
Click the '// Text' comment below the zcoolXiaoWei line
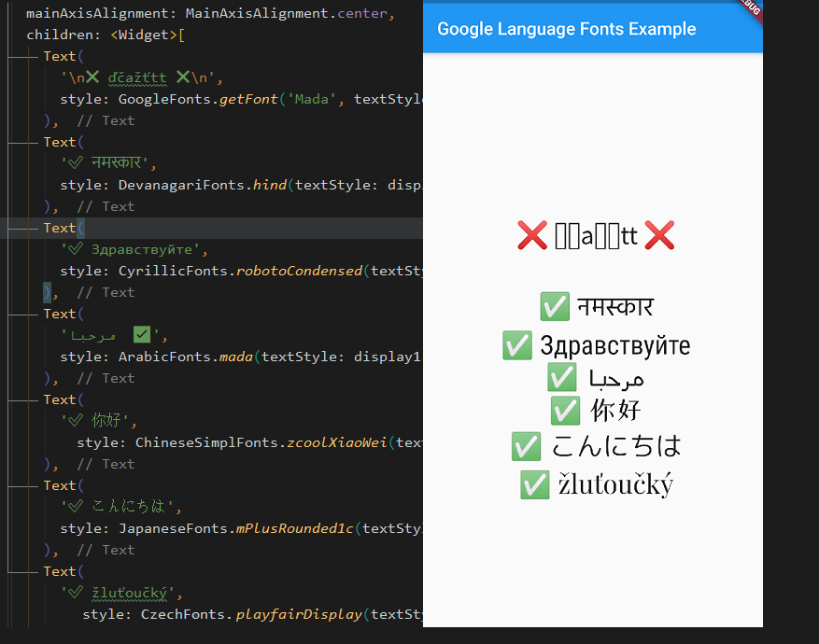coord(106,464)
